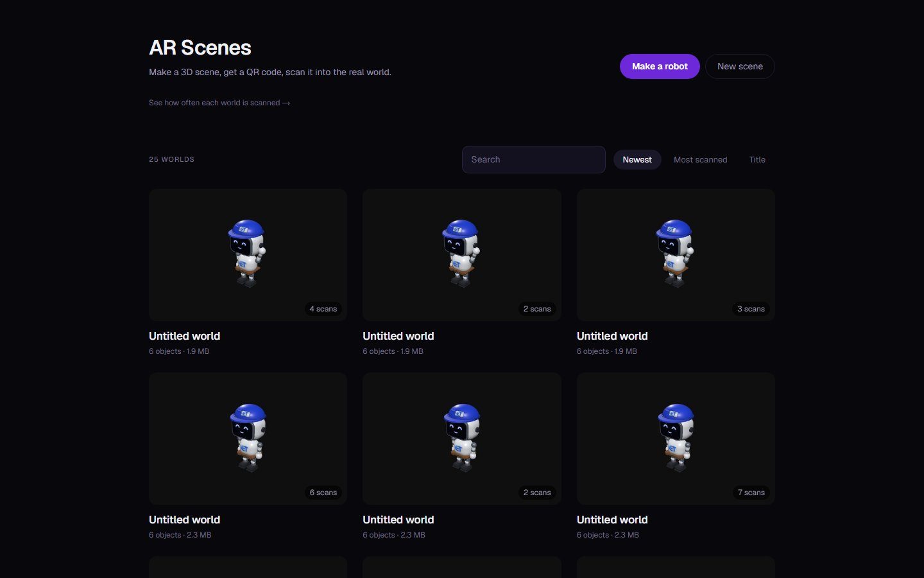The width and height of the screenshot is (924, 578).
Task: Open the robot thumbnail with 4 scans
Action: coord(248,255)
